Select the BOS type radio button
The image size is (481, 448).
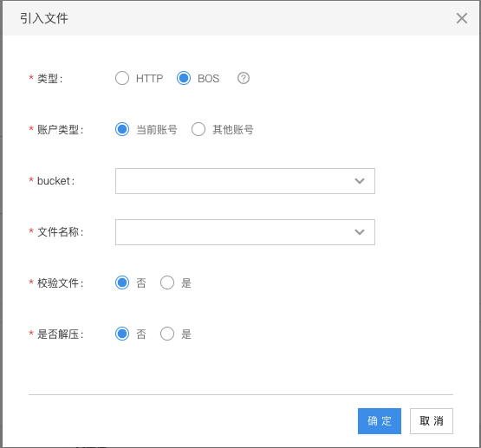click(184, 78)
